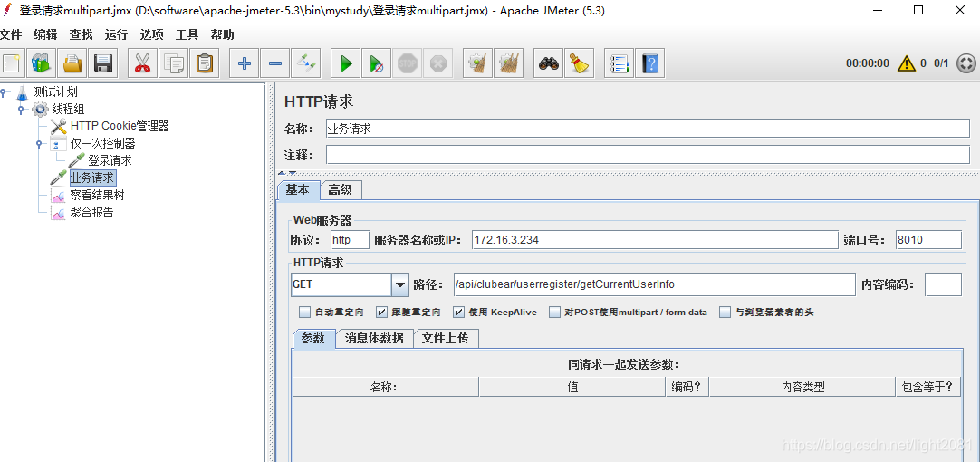The width and height of the screenshot is (980, 462).
Task: Click the 内容编码 input field
Action: coord(943,284)
